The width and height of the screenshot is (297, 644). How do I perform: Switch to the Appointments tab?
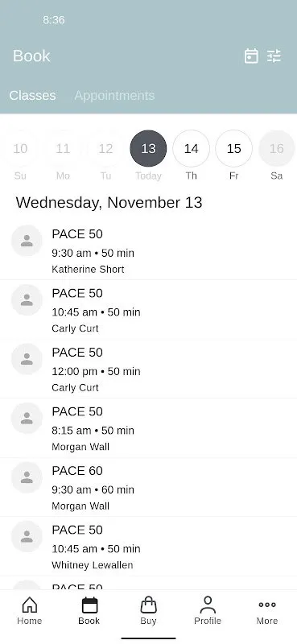point(114,95)
